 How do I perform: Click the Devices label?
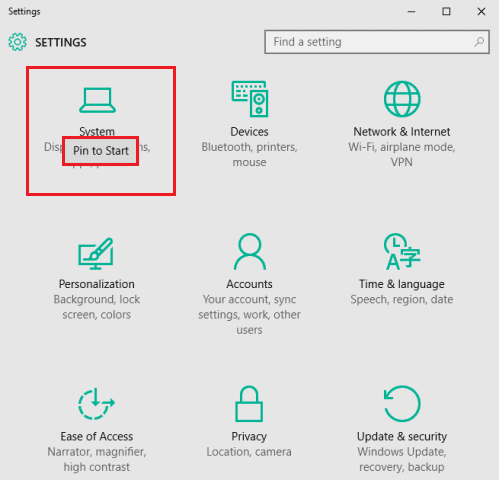click(x=249, y=132)
